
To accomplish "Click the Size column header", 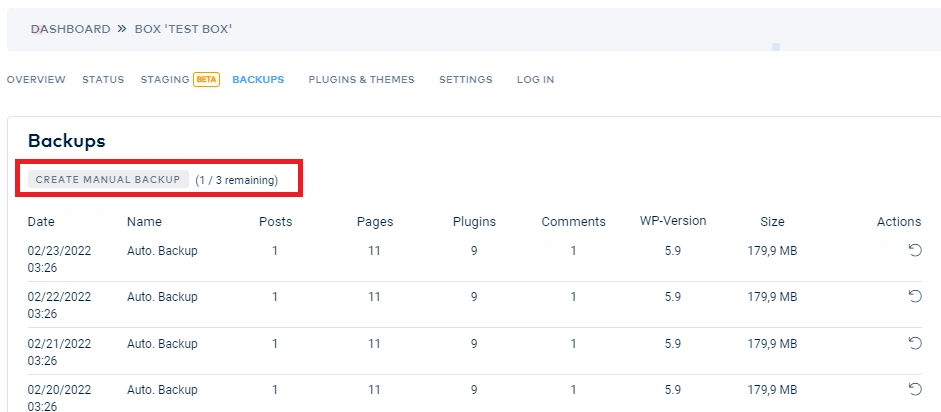I will (771, 222).
